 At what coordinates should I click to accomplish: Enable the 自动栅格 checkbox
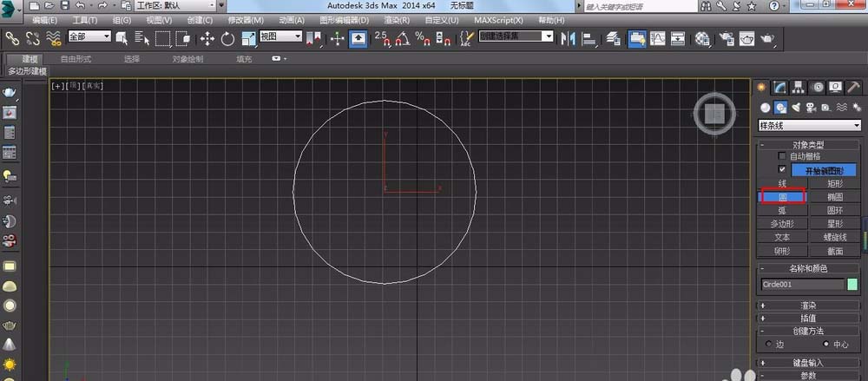(x=782, y=156)
